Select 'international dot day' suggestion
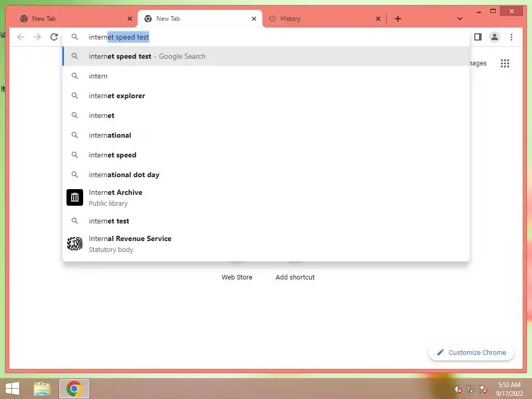The height and width of the screenshot is (399, 532). (266, 175)
